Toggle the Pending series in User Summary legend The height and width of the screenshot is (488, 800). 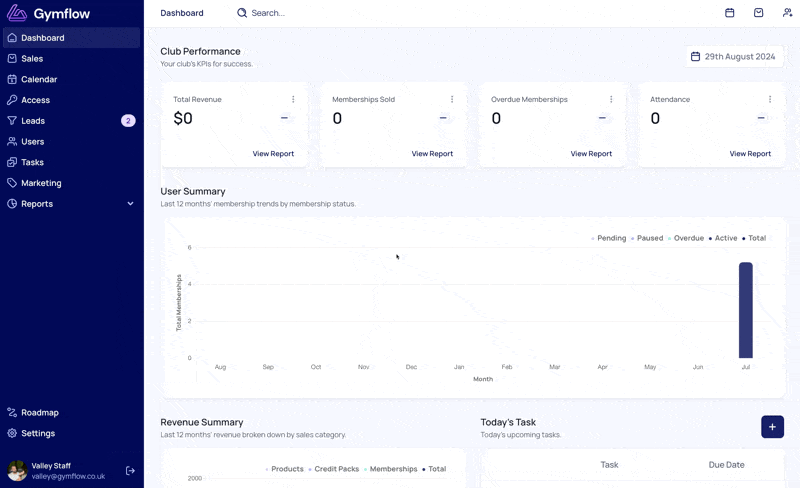[x=609, y=238]
